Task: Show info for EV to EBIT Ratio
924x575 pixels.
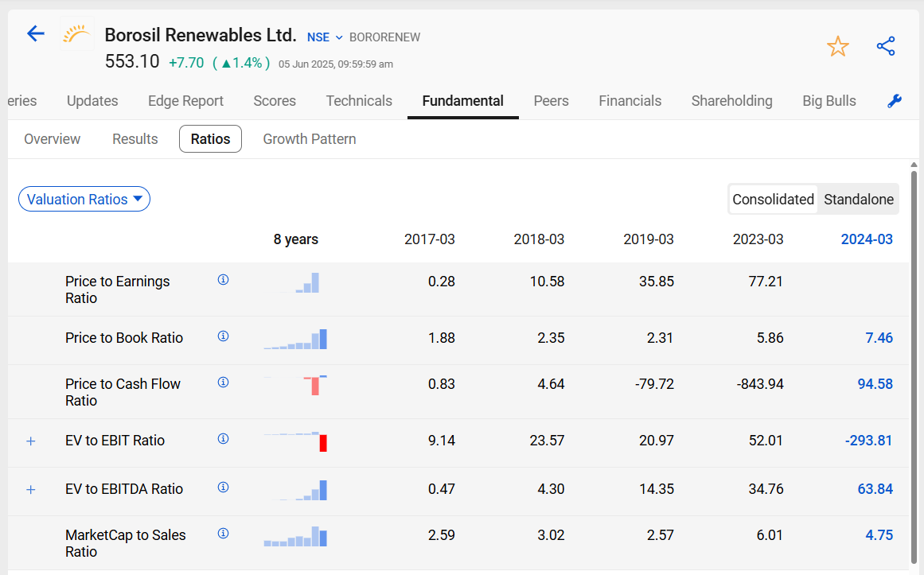Action: click(x=224, y=439)
